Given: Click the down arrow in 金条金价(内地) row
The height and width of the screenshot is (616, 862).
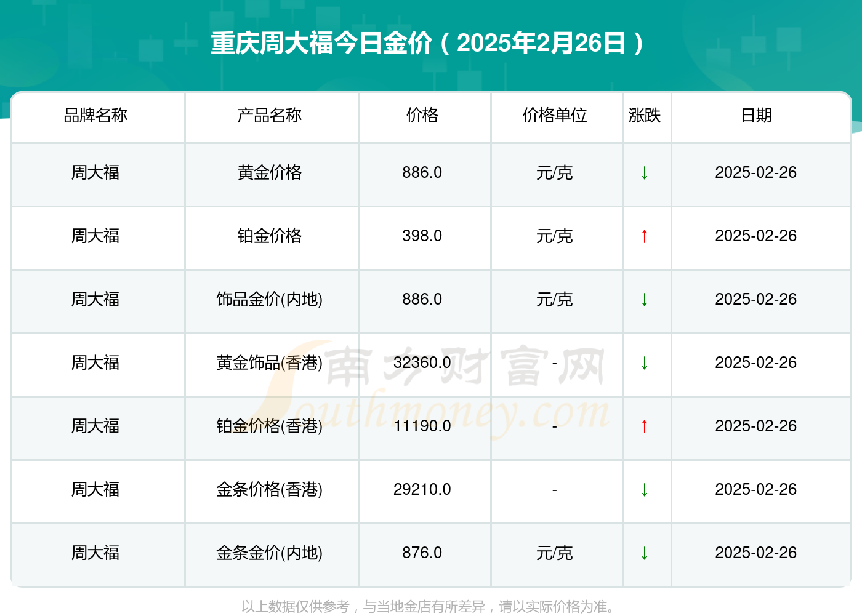Looking at the screenshot, I should (x=644, y=553).
